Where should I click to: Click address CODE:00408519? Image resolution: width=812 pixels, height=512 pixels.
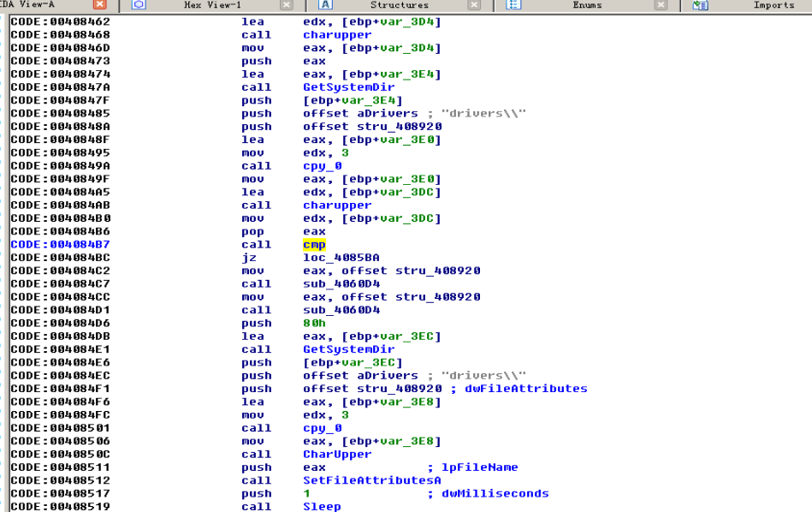60,506
